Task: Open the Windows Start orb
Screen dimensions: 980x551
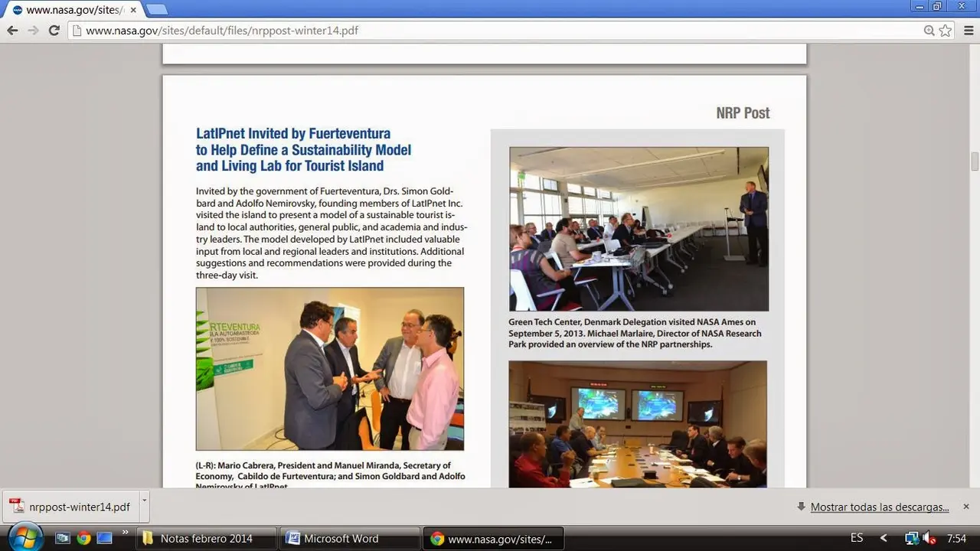Action: [x=24, y=537]
